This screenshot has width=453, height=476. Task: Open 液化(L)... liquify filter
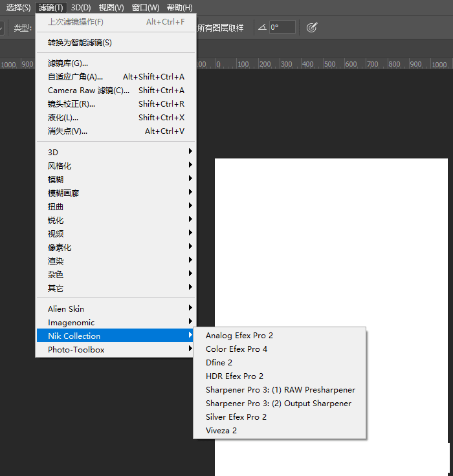pos(116,118)
